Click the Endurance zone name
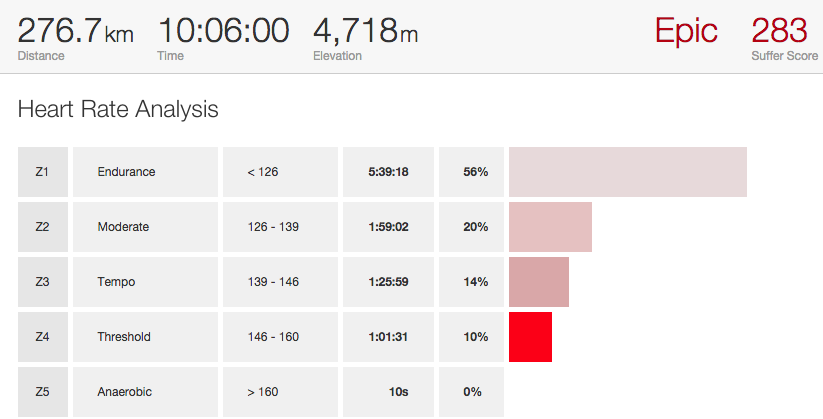823x419 pixels. [x=126, y=172]
